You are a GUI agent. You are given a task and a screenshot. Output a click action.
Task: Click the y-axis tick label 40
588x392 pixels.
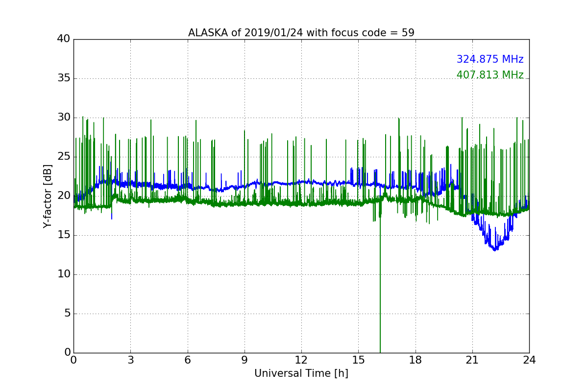[64, 39]
